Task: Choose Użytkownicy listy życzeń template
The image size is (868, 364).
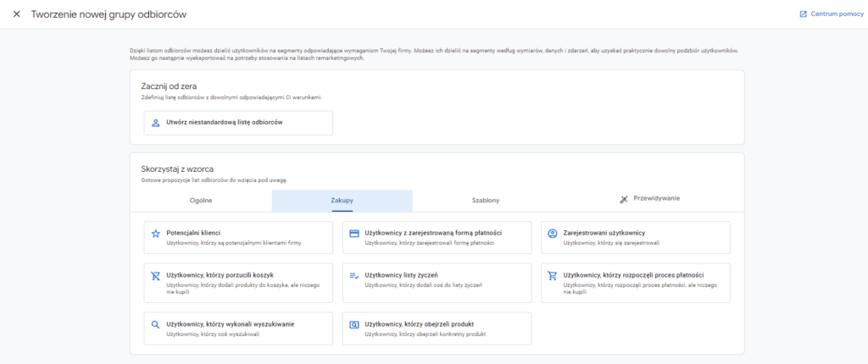Action: click(437, 283)
